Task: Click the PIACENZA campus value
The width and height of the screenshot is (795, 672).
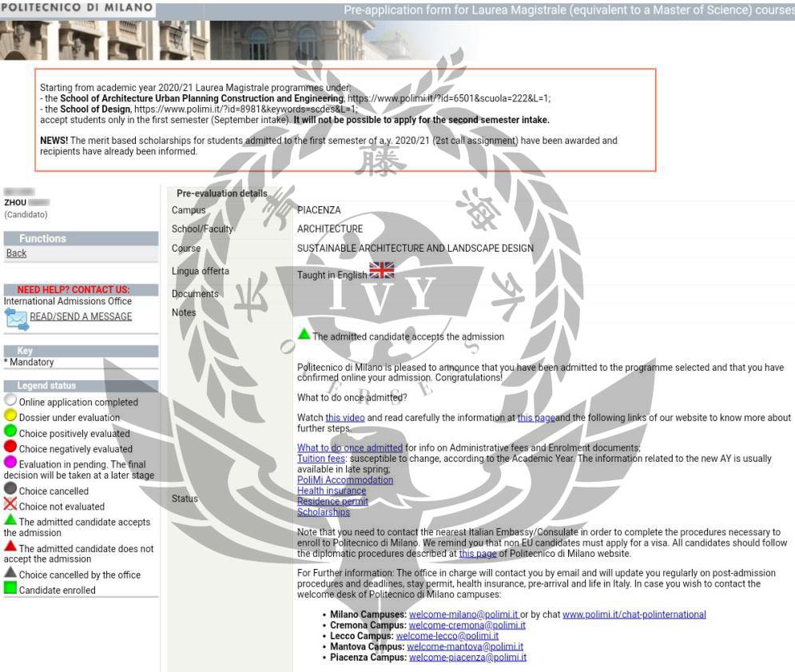Action: point(319,210)
